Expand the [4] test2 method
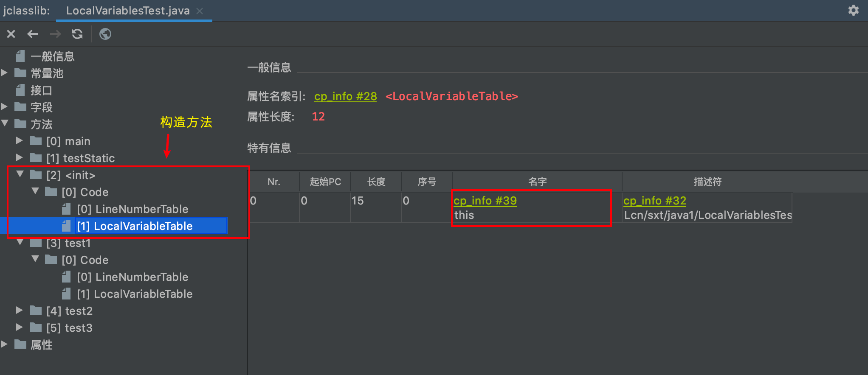The width and height of the screenshot is (868, 375). click(20, 310)
